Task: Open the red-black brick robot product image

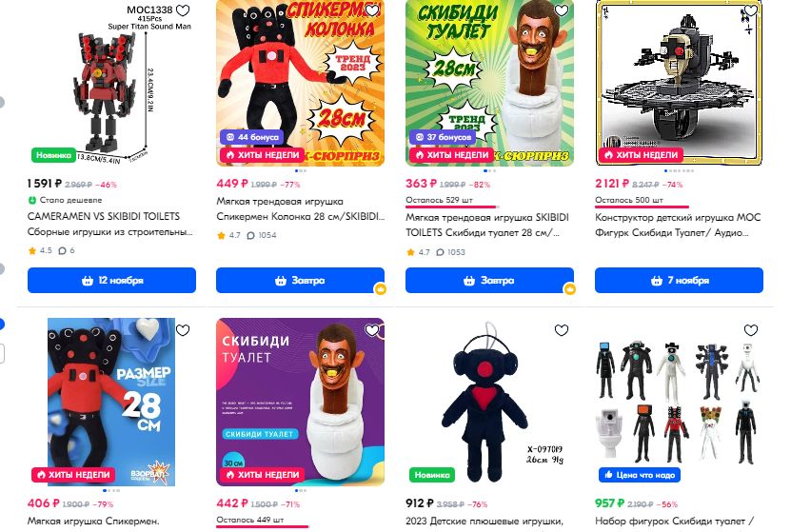Action: click(x=111, y=84)
